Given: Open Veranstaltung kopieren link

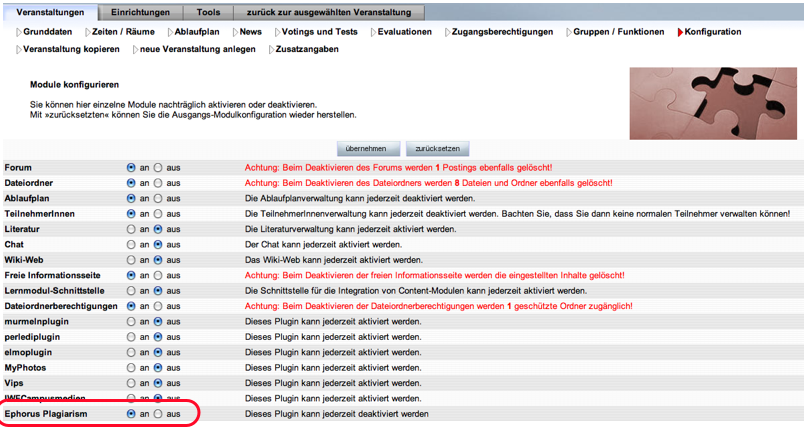Looking at the screenshot, I should coord(71,49).
